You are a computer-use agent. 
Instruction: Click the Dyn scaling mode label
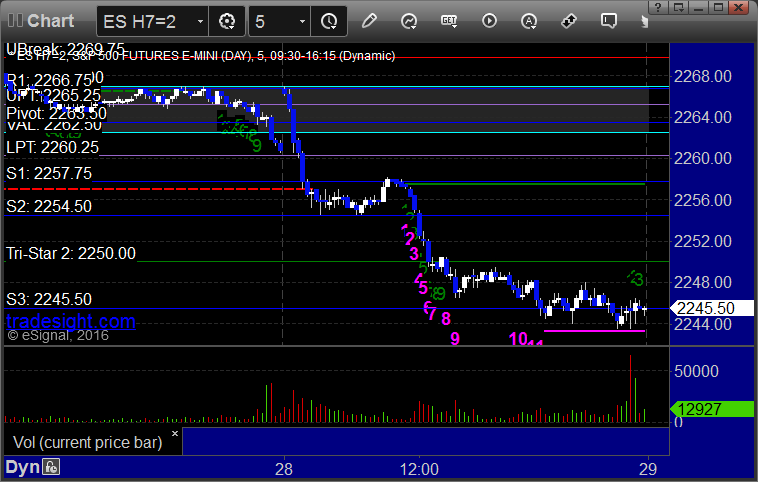22,467
